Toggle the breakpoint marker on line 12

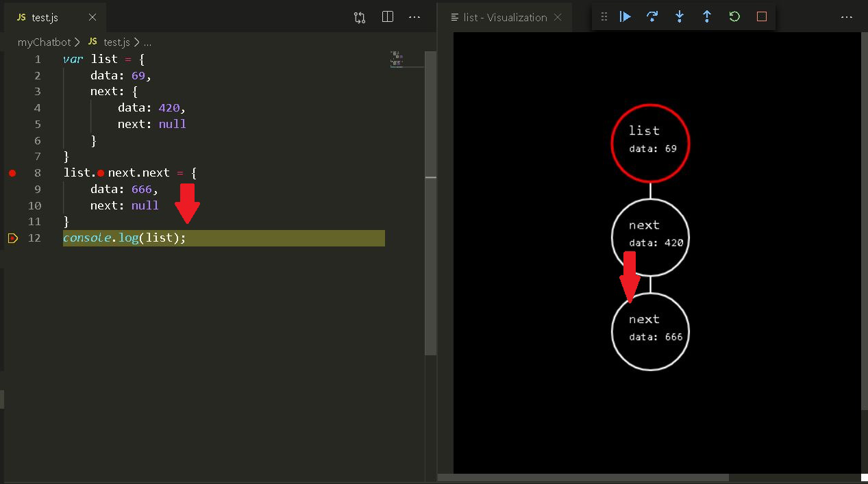coord(12,238)
